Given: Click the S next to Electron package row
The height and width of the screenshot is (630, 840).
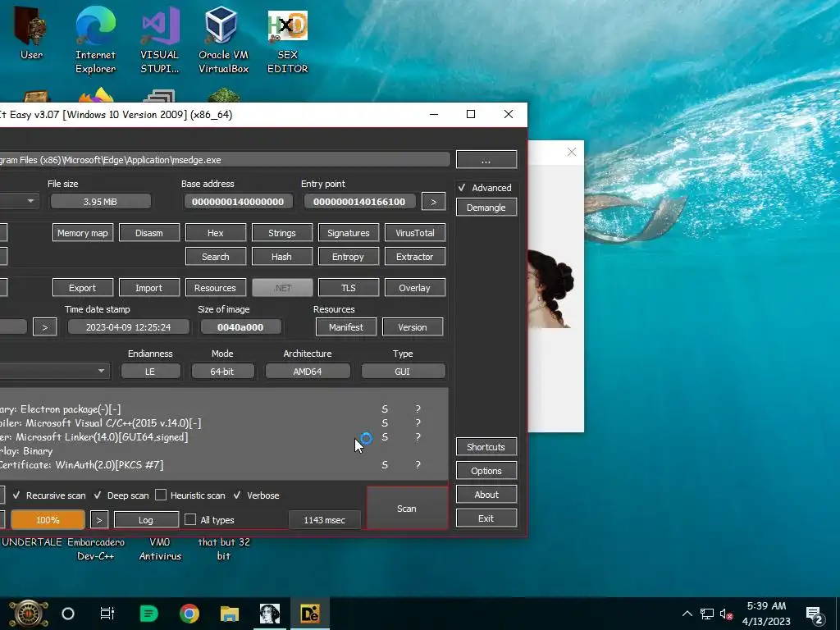Looking at the screenshot, I should pyautogui.click(x=385, y=409).
